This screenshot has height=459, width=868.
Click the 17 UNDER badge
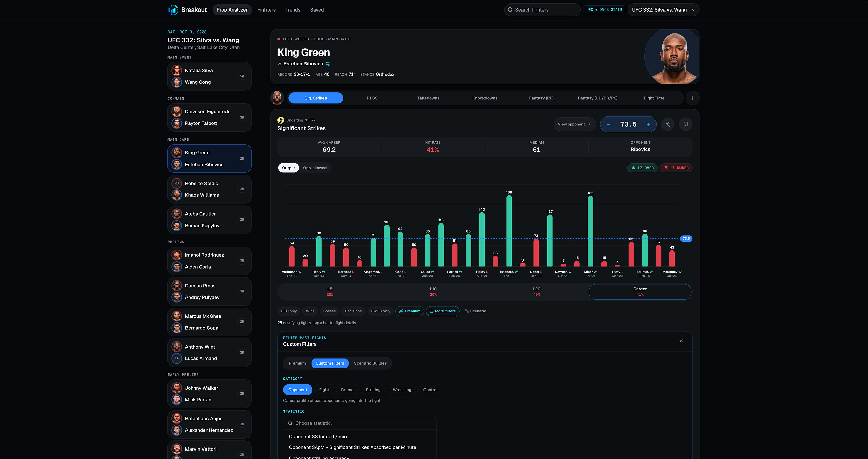pos(676,168)
